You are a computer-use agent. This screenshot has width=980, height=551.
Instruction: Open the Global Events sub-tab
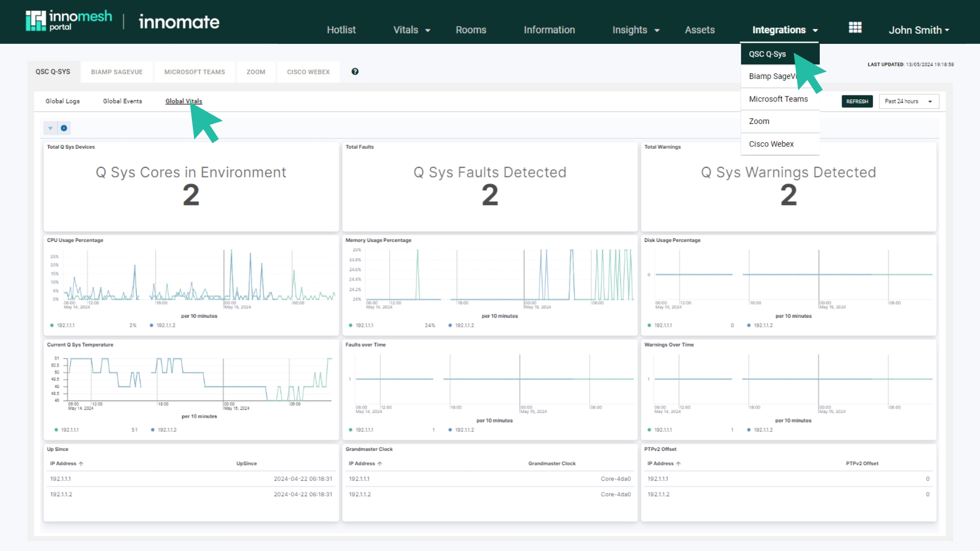click(122, 101)
